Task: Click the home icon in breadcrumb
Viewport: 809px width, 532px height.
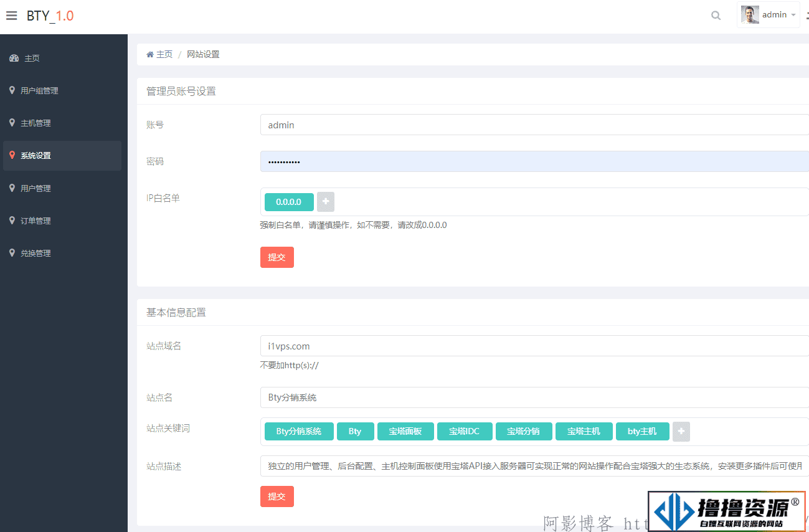Action: point(150,54)
